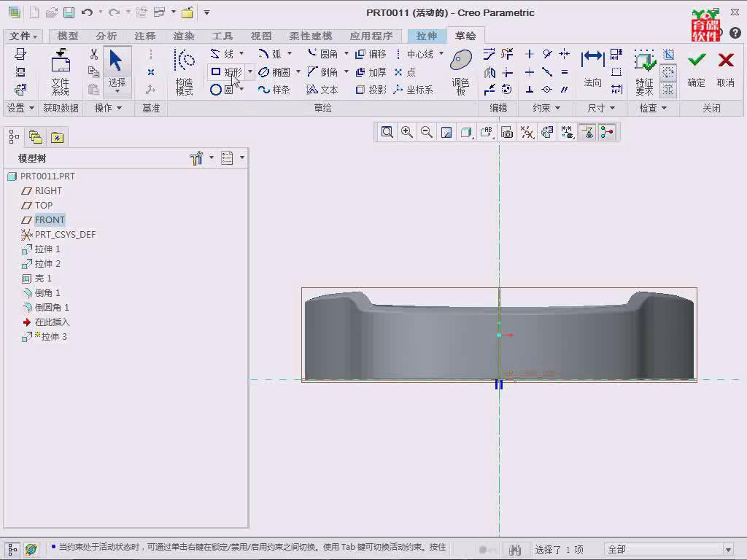
Task: Toggle highlight open ends inspect icon
Action: (x=668, y=72)
